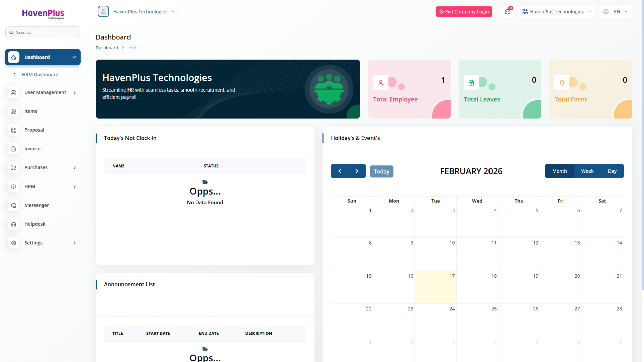Switch calendar to Week view
Screen dimensions: 644x362
point(587,171)
